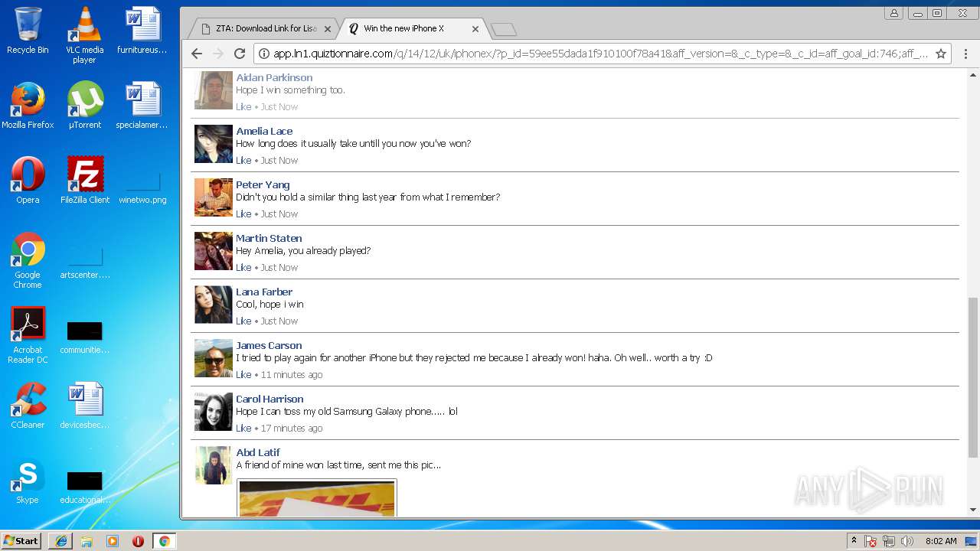
Task: Open the DHL picture in Abd Latif's comment
Action: [317, 498]
